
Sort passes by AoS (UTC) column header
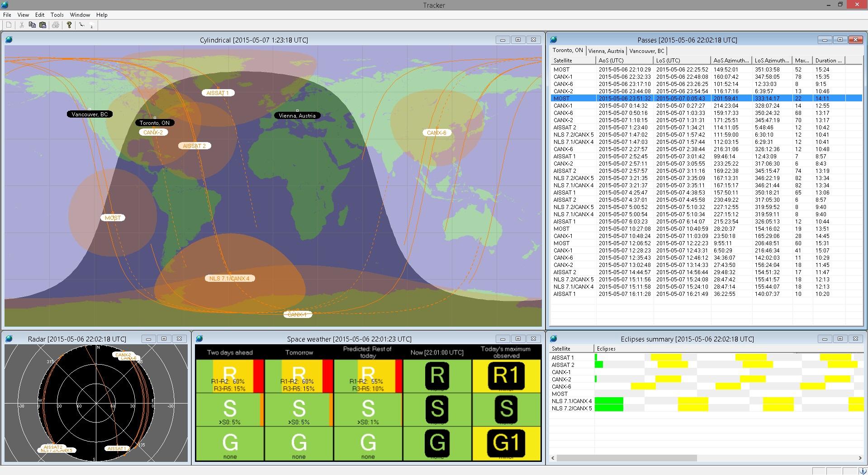point(625,60)
